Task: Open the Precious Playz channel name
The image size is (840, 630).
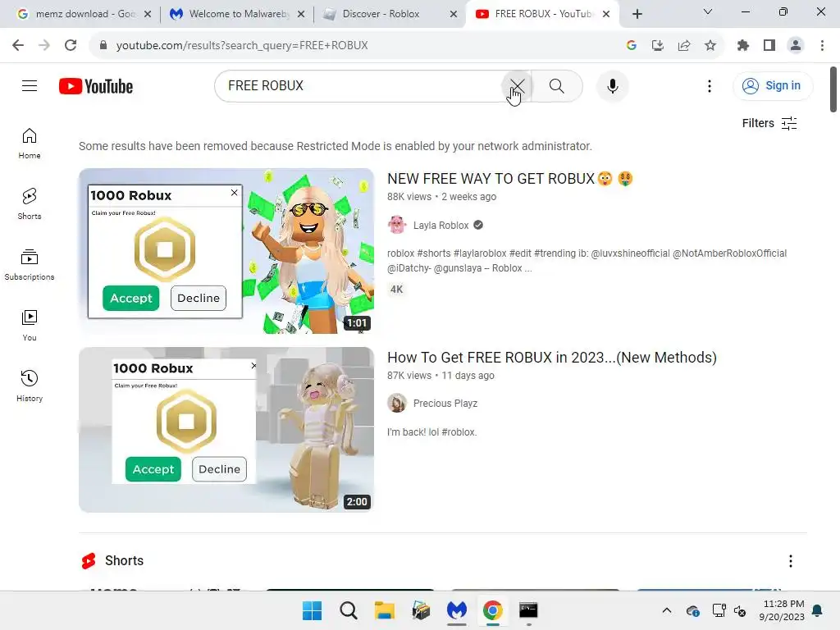Action: (x=445, y=404)
